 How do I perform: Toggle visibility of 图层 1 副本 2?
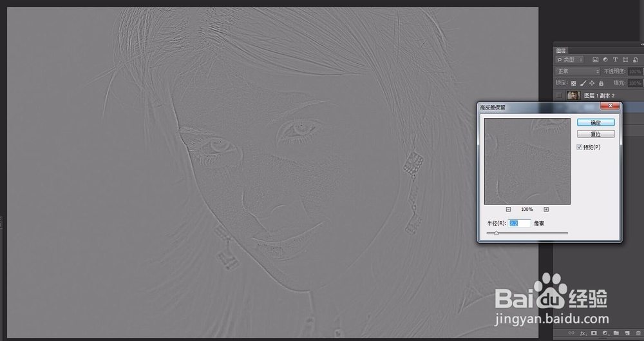pos(559,95)
